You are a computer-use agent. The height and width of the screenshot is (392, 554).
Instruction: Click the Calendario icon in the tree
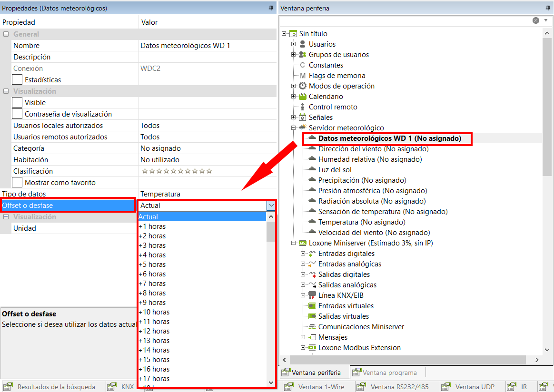click(303, 97)
